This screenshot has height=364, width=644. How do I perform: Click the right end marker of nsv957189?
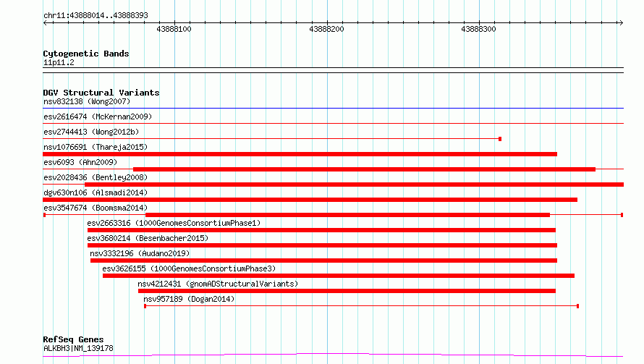[x=578, y=306]
